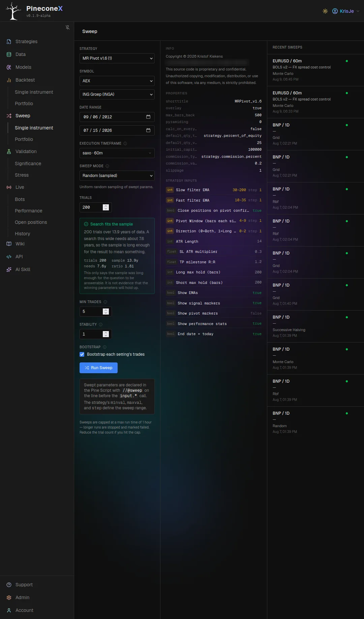This screenshot has width=364, height=619.
Task: Open the Strategy dropdown MR Pivot v1.6
Action: point(117,58)
